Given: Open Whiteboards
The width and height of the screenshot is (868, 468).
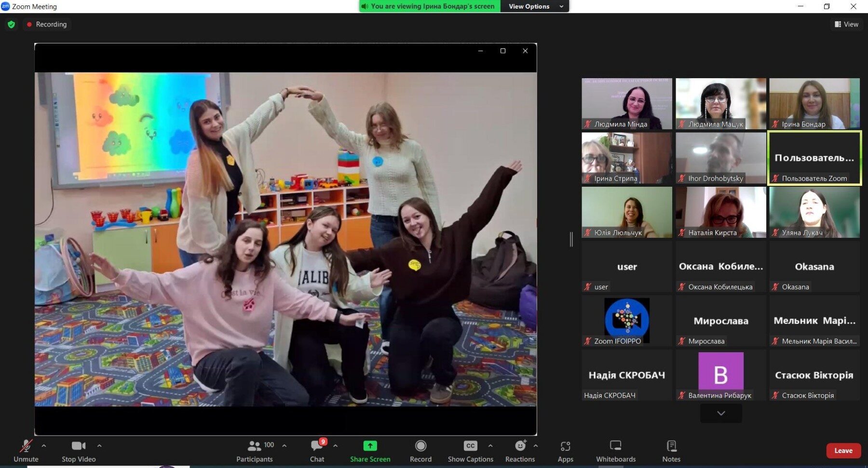Looking at the screenshot, I should (615, 451).
